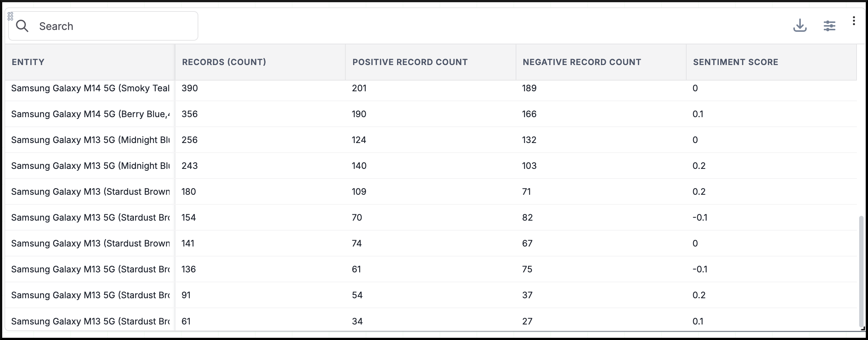Select the Samsung Galaxy M14 5G Smoky Teal row
This screenshot has width=868, height=340.
click(x=431, y=88)
